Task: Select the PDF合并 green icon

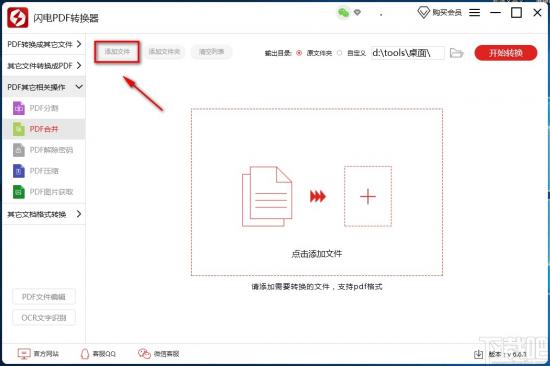Action: click(x=19, y=129)
